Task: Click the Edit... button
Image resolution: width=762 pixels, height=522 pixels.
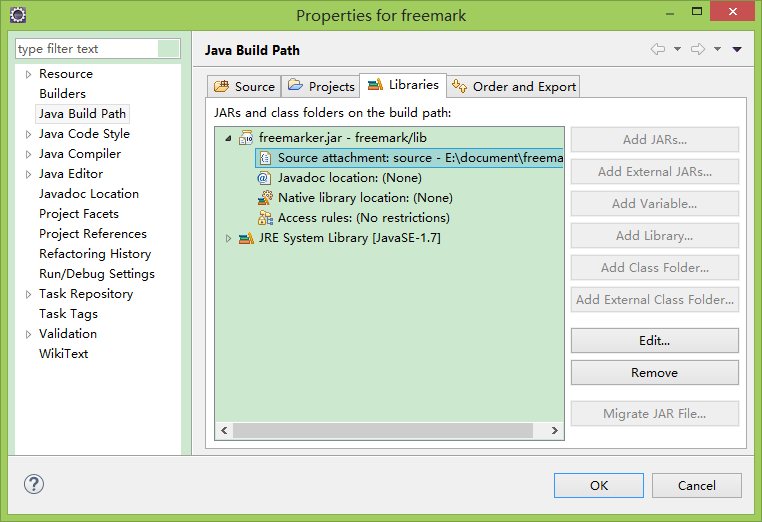Action: tap(655, 341)
